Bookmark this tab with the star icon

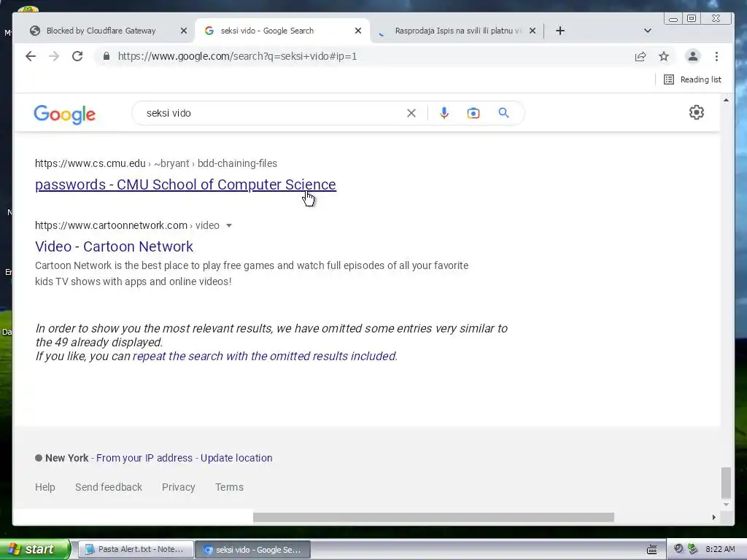click(x=664, y=56)
